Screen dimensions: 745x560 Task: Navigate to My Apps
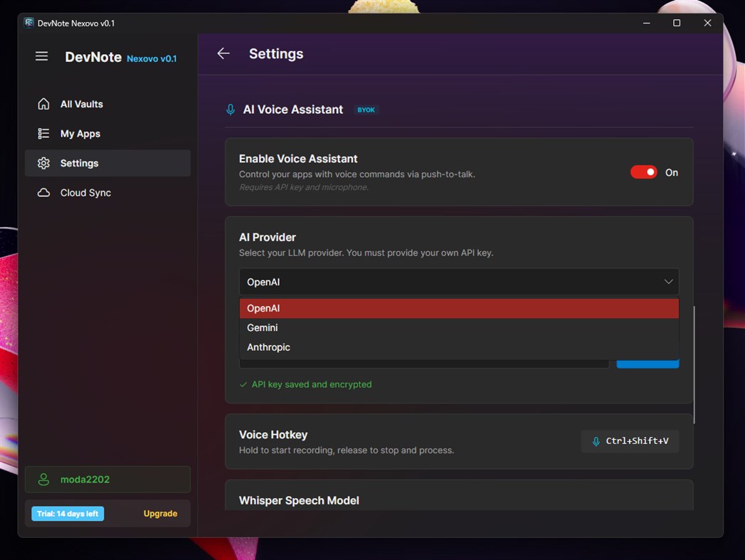click(x=108, y=134)
